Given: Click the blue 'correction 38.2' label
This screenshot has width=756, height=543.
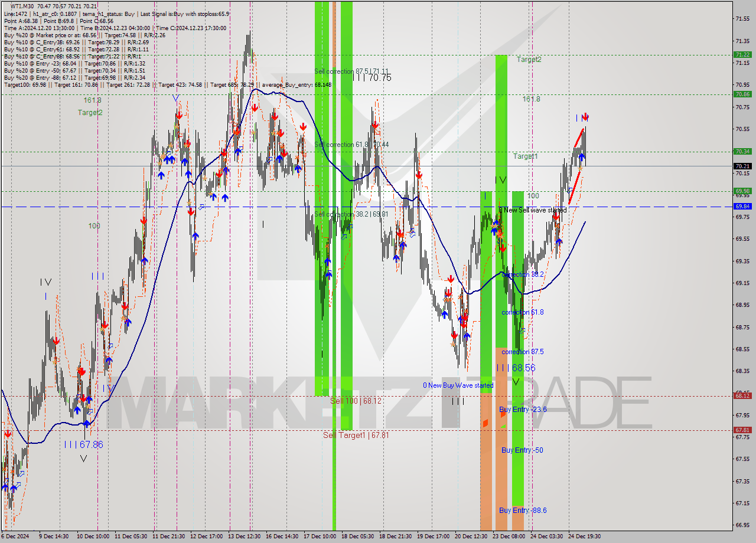Looking at the screenshot, I should click(x=523, y=274).
